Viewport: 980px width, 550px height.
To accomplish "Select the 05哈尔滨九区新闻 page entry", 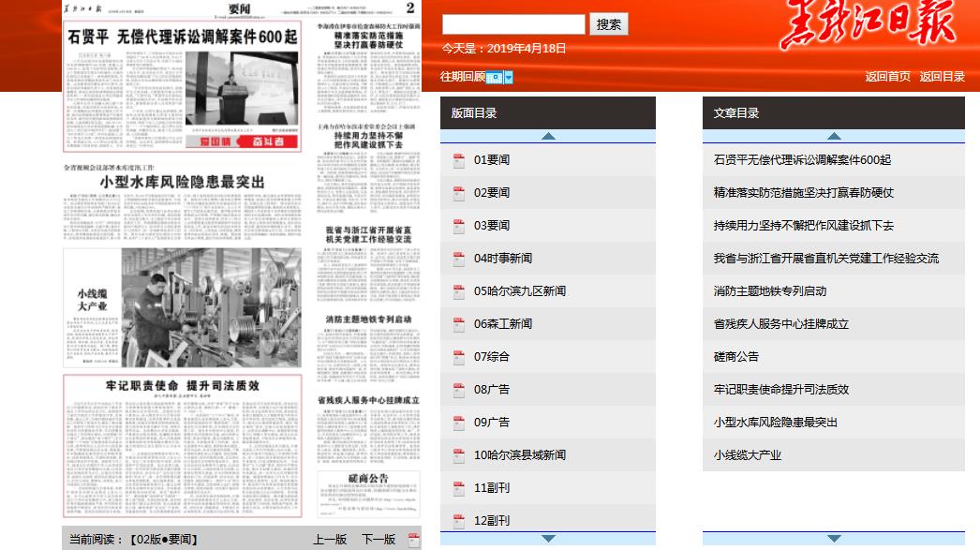I will point(519,291).
